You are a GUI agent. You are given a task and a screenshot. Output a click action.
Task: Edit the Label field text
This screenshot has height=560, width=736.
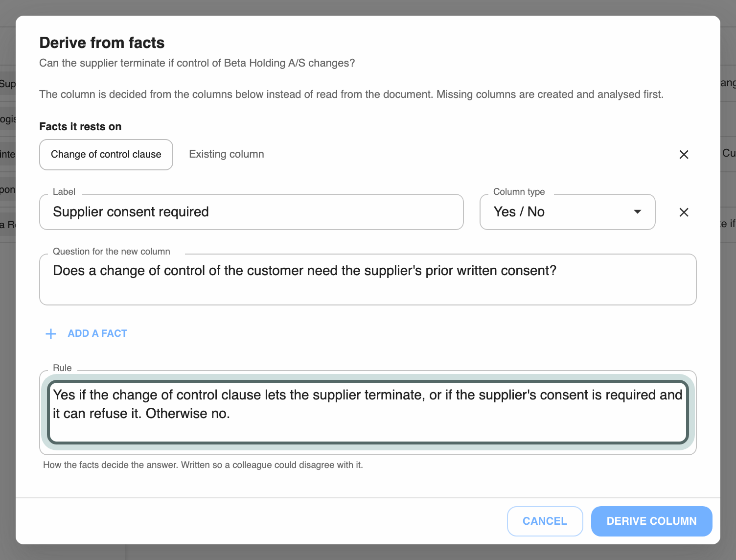click(252, 212)
